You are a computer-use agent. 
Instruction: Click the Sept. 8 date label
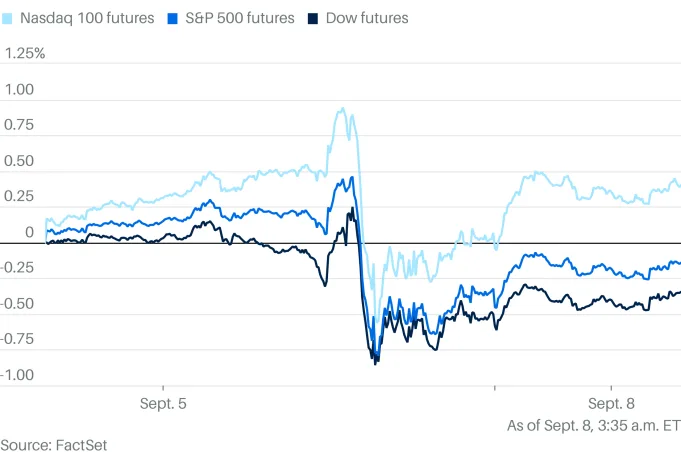610,404
